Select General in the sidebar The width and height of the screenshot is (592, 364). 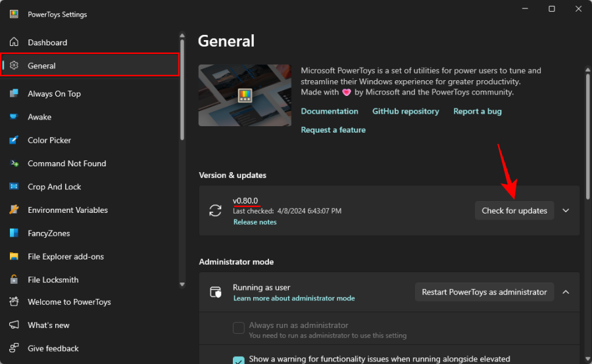coord(90,65)
